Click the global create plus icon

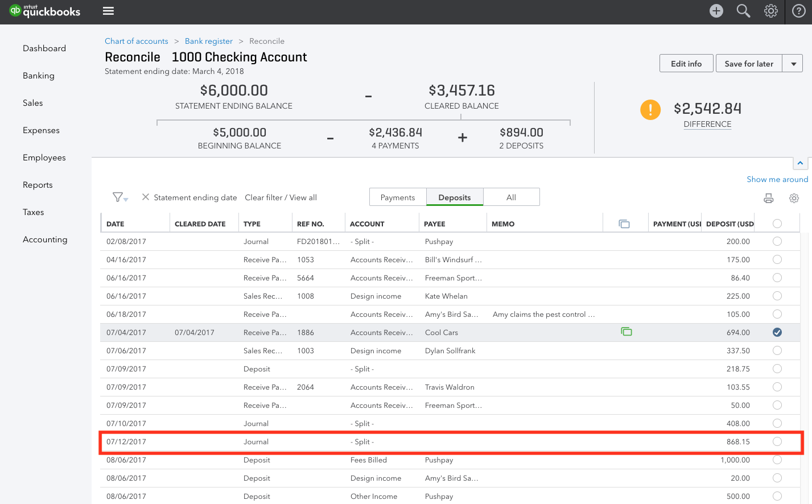point(716,11)
